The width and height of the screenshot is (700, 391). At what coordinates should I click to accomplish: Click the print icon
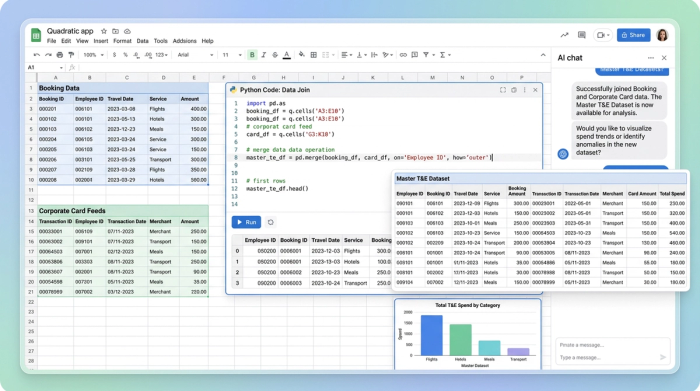point(60,55)
